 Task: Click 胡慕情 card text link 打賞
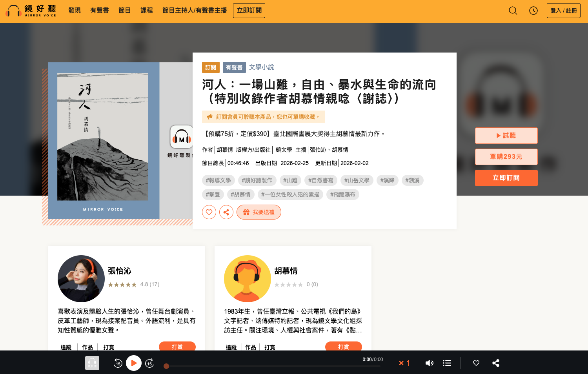270,347
